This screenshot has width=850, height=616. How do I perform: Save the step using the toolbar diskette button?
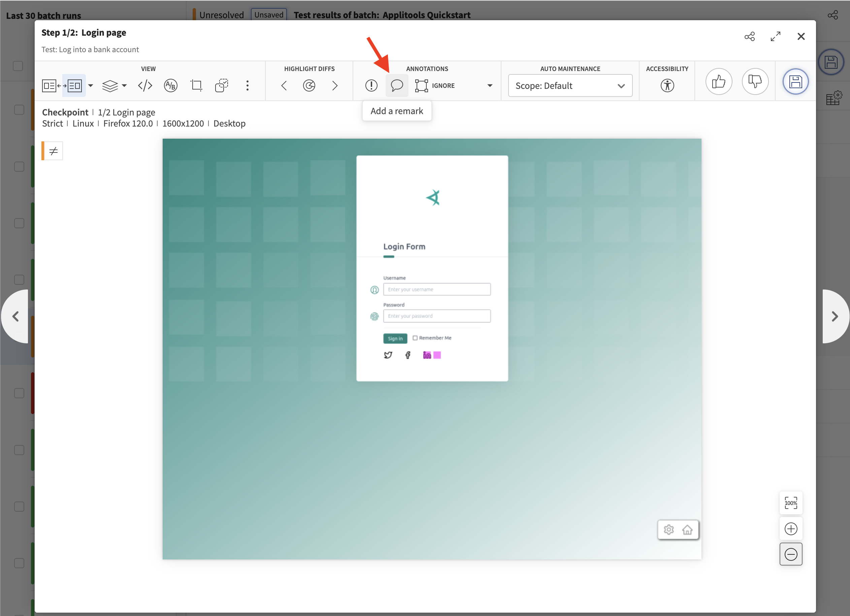[x=795, y=82]
